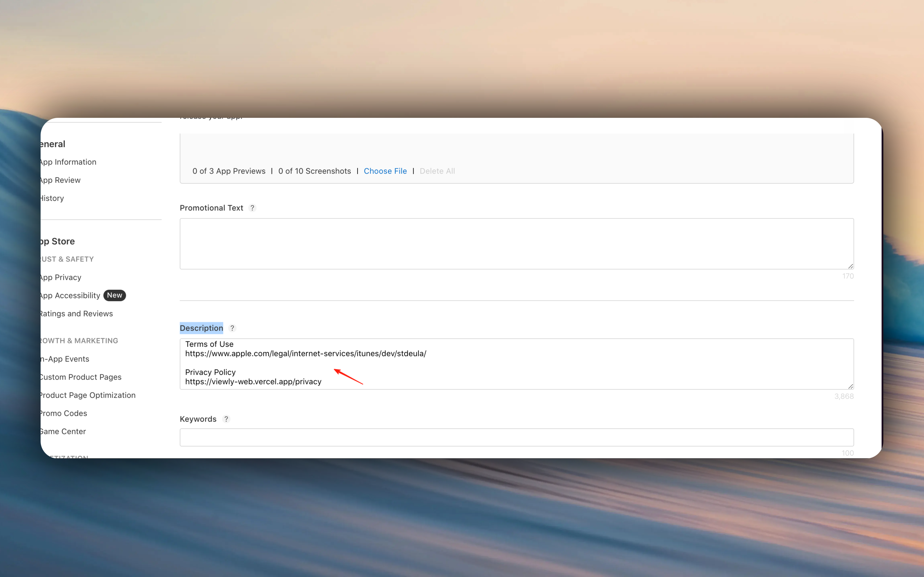
Task: Select Product Page Optimization
Action: [x=87, y=395]
